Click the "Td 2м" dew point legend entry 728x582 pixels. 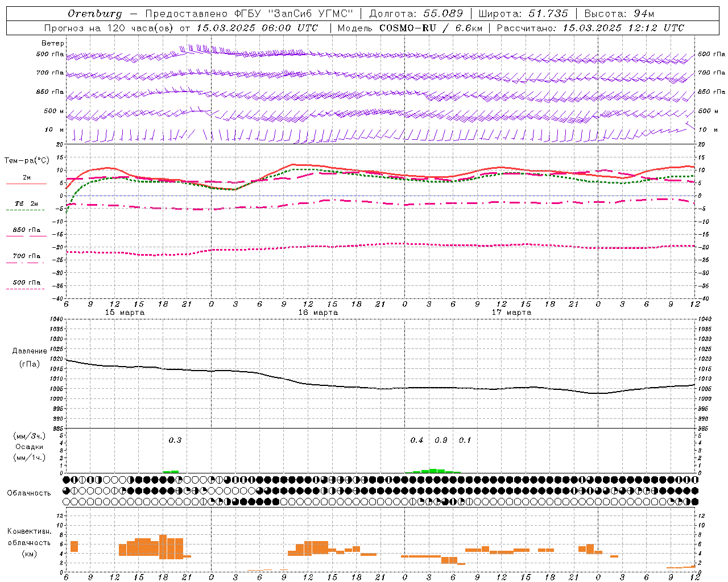click(x=26, y=203)
